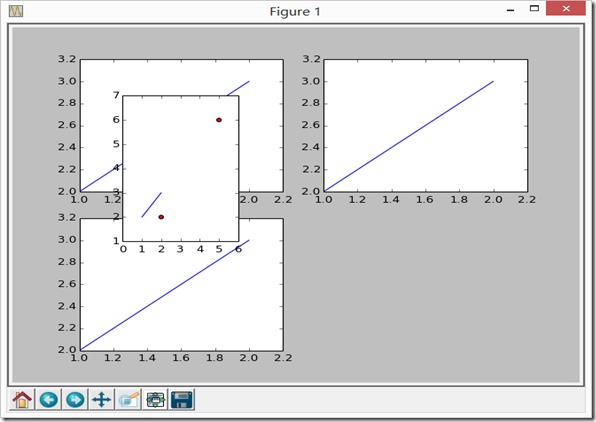The height and width of the screenshot is (422, 596).
Task: Close the Figure 1 window
Action: tap(566, 8)
